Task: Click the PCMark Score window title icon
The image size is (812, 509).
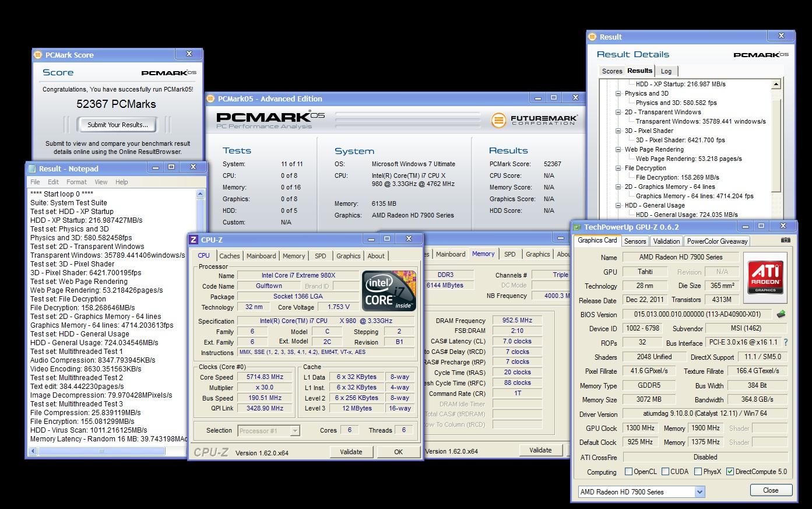Action: click(39, 55)
